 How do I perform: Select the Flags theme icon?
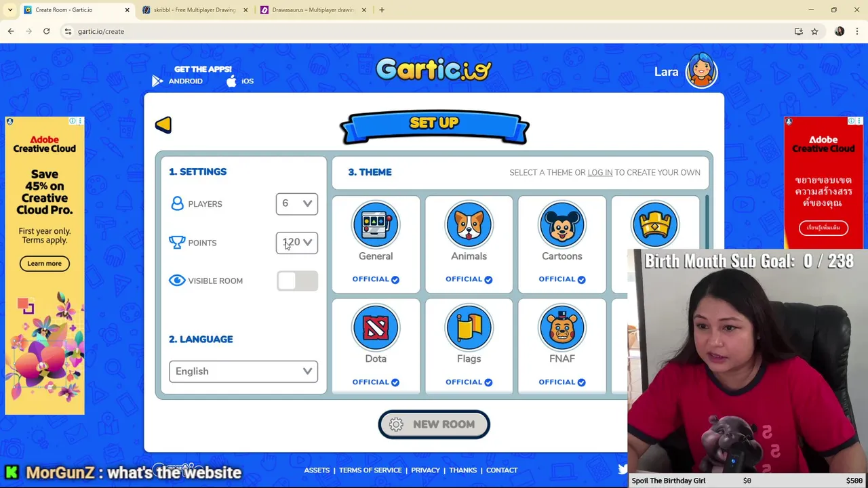(469, 327)
